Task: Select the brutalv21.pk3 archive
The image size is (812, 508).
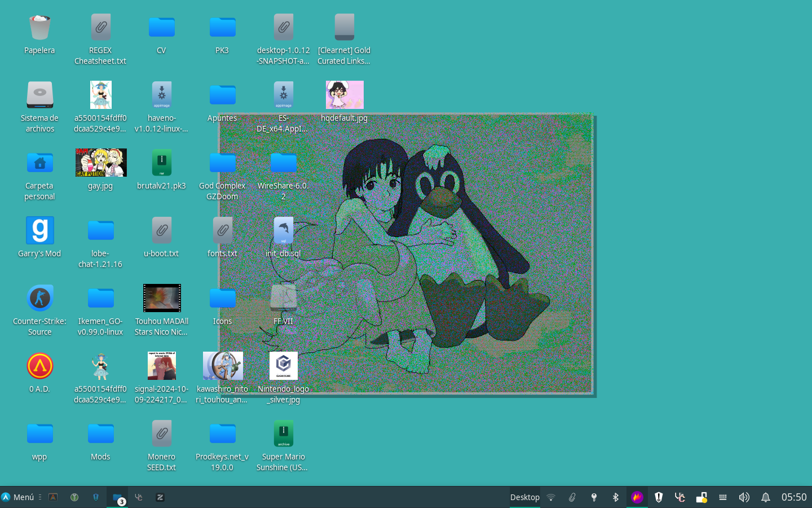Action: click(x=161, y=163)
